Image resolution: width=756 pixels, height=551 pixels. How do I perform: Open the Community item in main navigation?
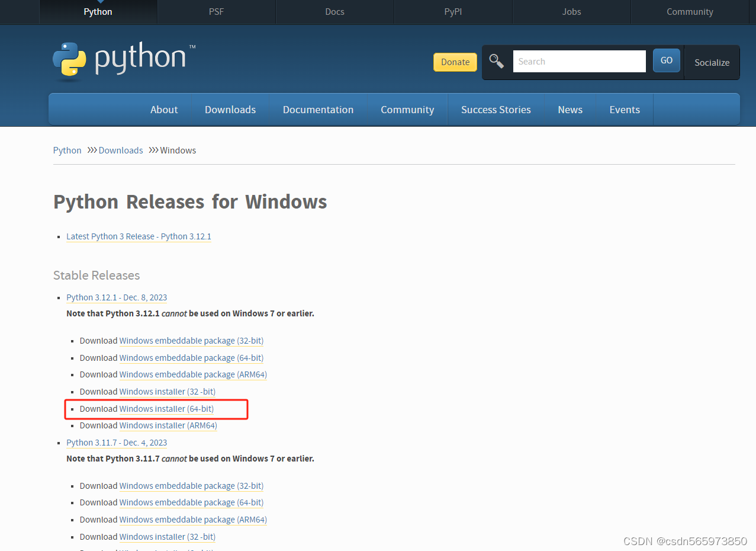pyautogui.click(x=407, y=110)
